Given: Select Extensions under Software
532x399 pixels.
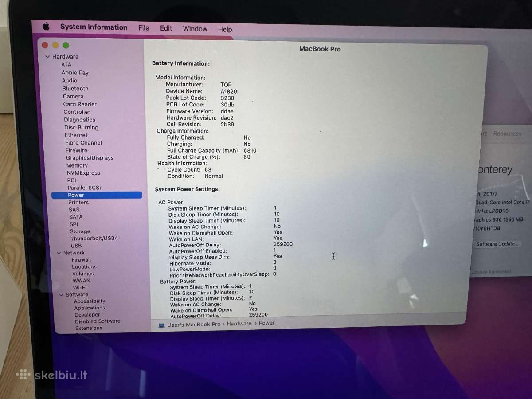Looking at the screenshot, I should (89, 328).
